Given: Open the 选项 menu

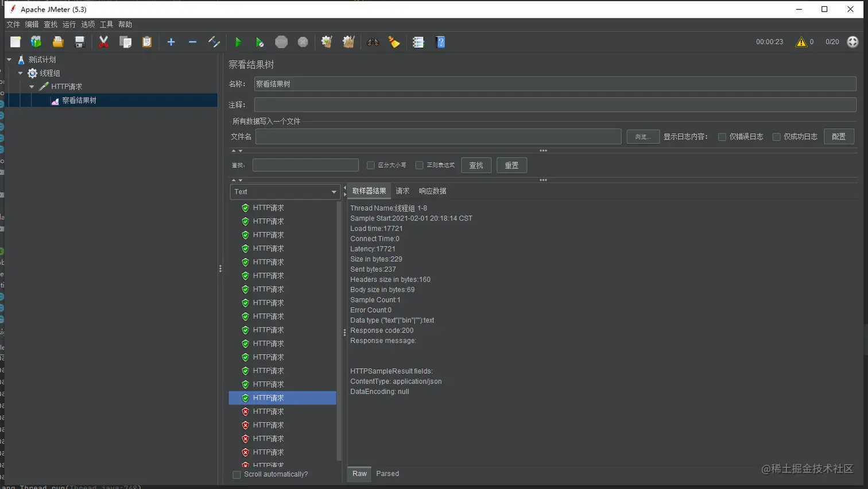Looking at the screenshot, I should pyautogui.click(x=88, y=25).
